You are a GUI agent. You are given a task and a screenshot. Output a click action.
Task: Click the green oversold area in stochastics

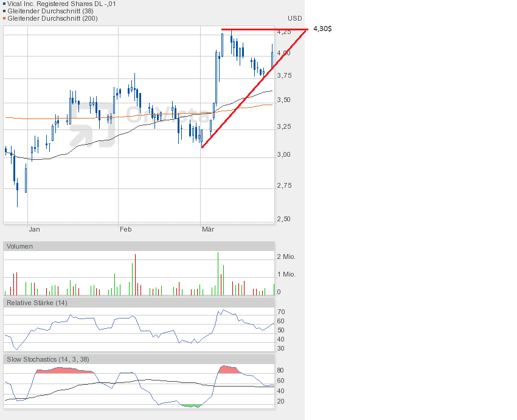191,405
